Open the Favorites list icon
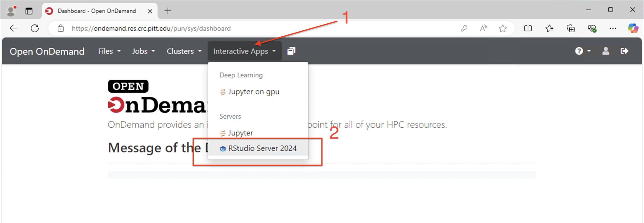The image size is (644, 223). pos(549,28)
